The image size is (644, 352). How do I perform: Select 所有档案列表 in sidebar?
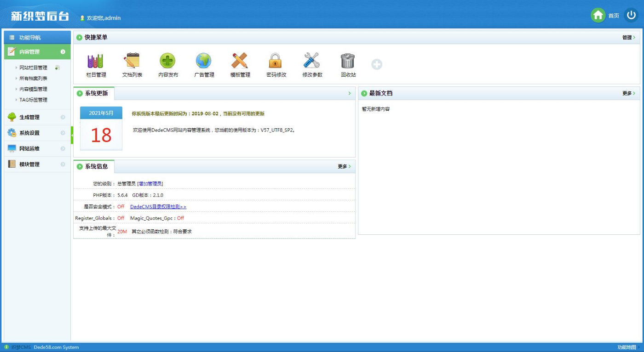click(33, 78)
